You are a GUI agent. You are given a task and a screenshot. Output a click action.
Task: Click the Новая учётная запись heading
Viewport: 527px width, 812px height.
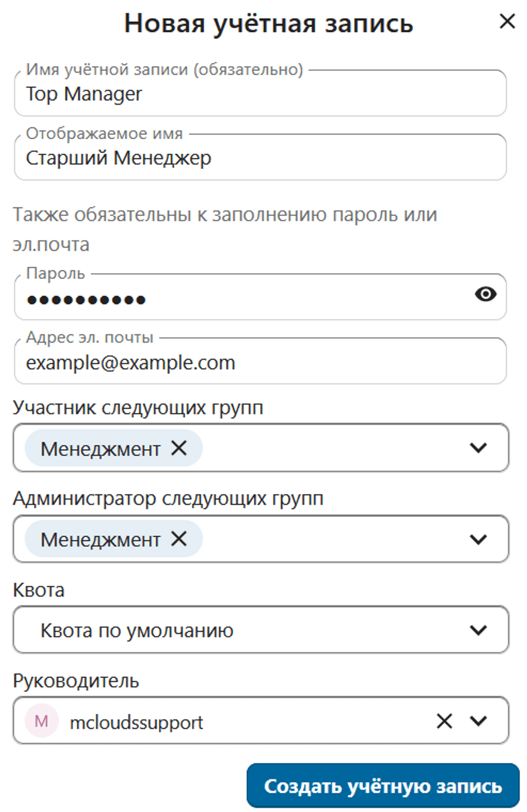tap(268, 23)
